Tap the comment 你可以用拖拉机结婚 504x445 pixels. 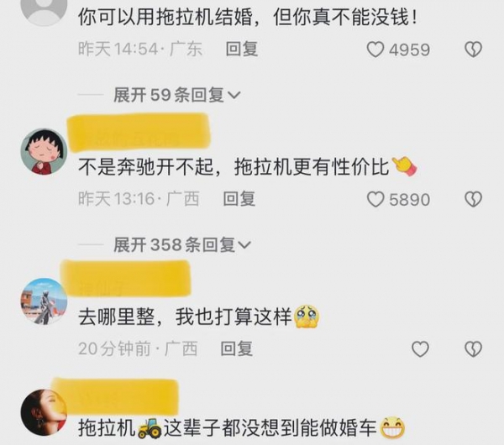click(x=248, y=17)
